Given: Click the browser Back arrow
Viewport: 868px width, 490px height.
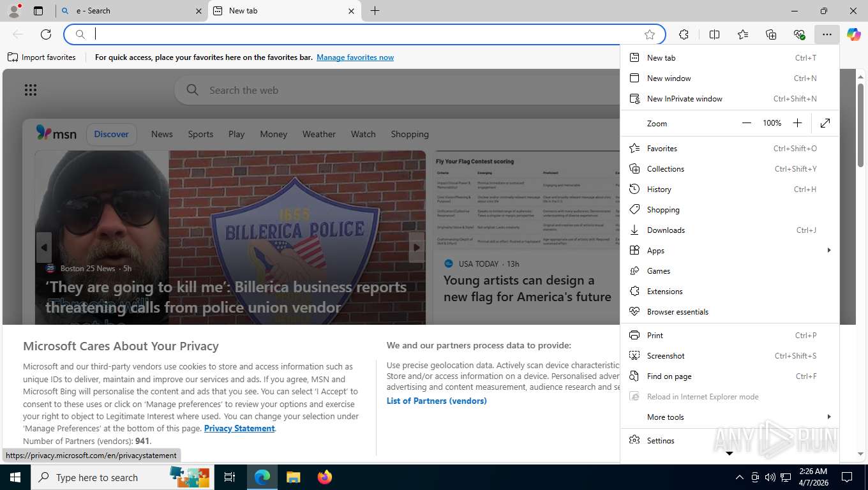Looking at the screenshot, I should [x=18, y=34].
